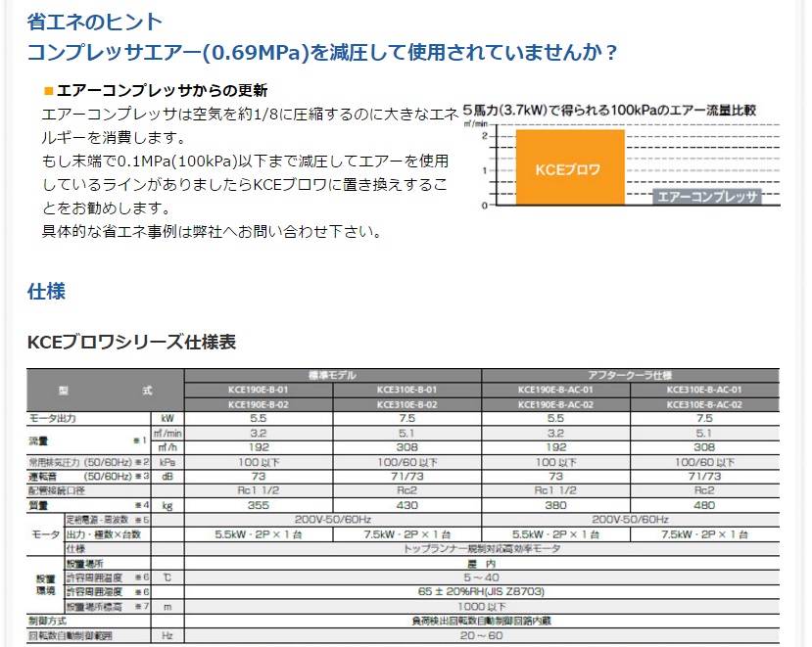The image size is (812, 647).
Task: Click the "質量" row label
Action: [38, 505]
